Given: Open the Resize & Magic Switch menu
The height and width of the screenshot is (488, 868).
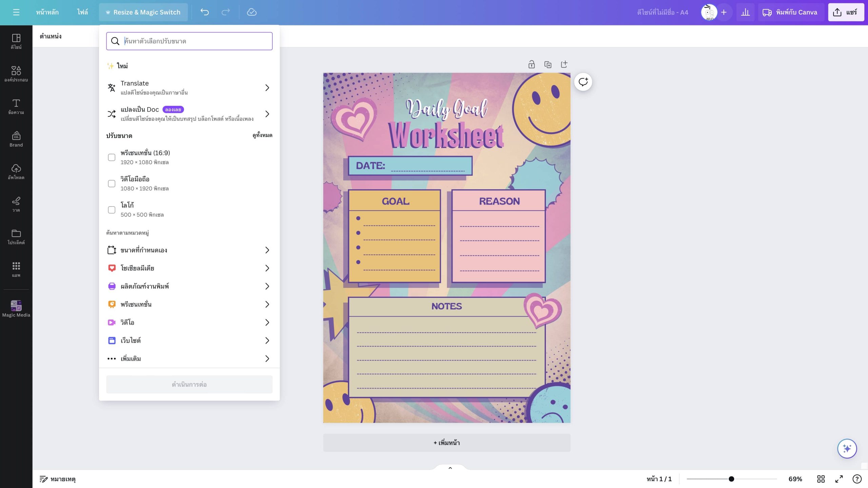Looking at the screenshot, I should point(143,12).
